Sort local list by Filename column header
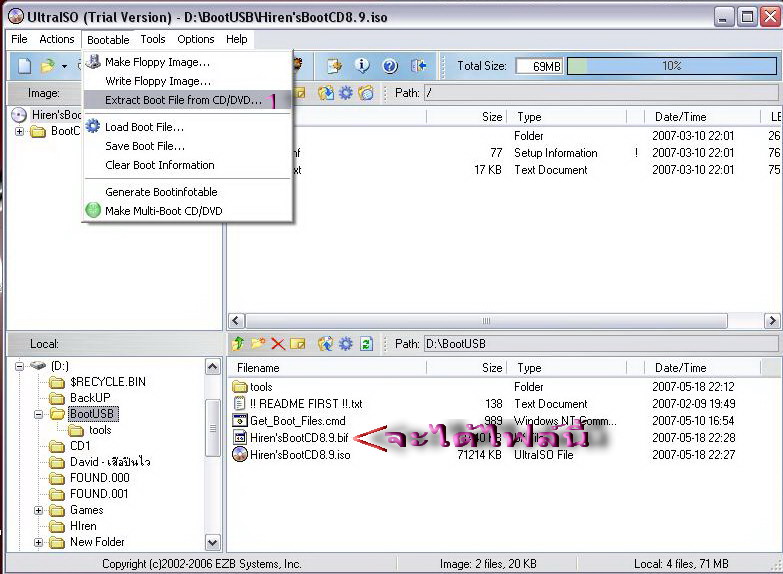783x574 pixels. point(327,368)
